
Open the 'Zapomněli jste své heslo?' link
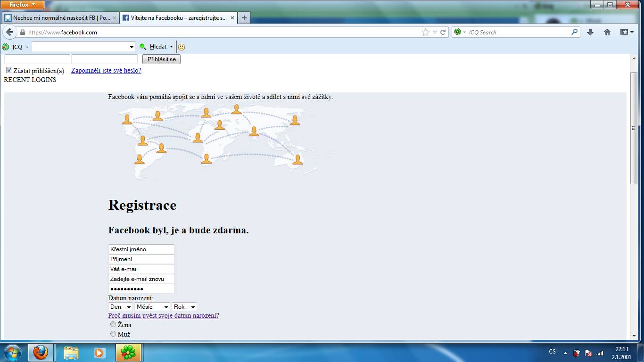[106, 70]
